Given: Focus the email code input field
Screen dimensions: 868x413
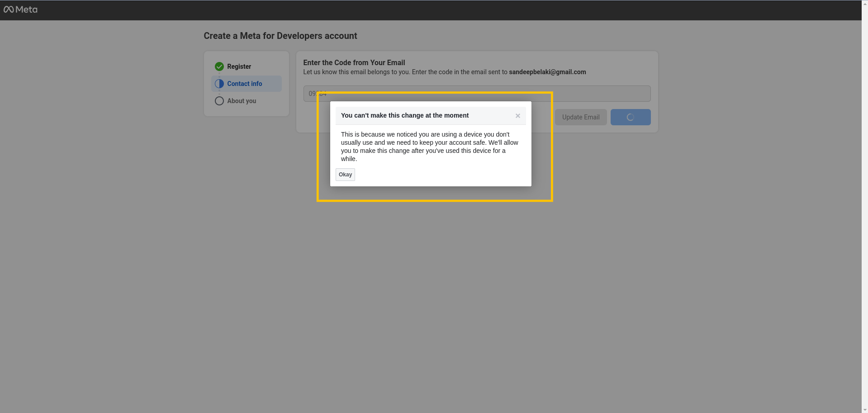Looking at the screenshot, I should pos(477,94).
